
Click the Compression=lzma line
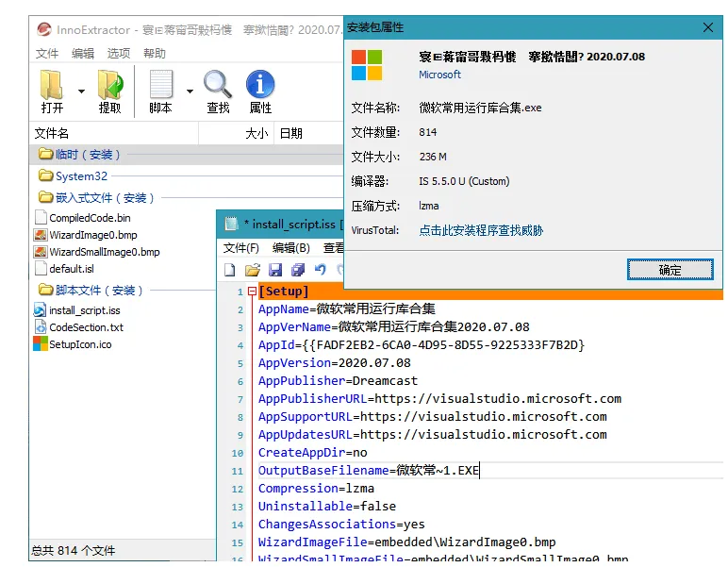coord(316,489)
